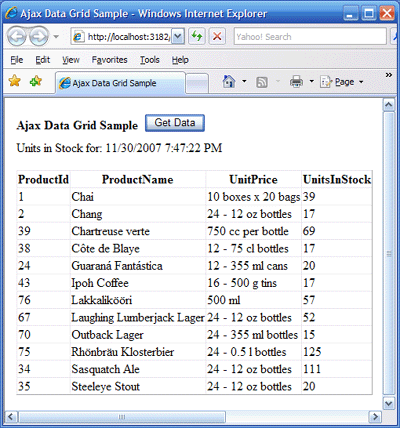
Task: Click the Add to Favorites star-plus icon
Action: click(36, 81)
